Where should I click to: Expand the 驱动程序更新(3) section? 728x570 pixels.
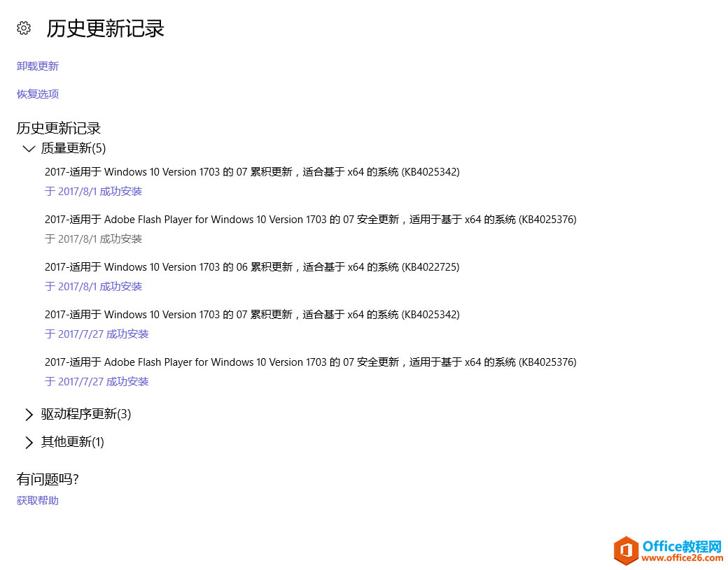(x=85, y=414)
